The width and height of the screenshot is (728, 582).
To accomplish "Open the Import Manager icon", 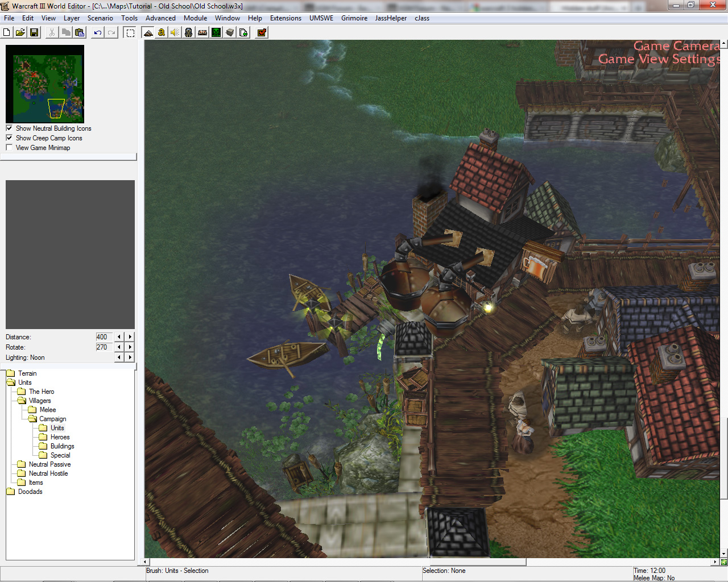I will [243, 32].
